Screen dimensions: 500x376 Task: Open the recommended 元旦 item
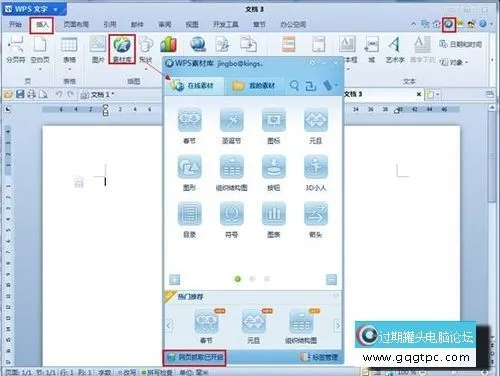[253, 326]
